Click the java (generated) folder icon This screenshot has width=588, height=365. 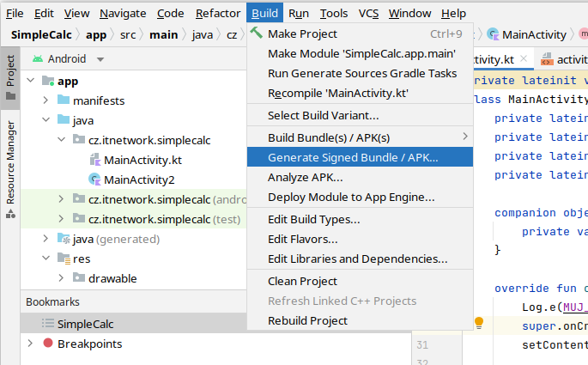(64, 239)
